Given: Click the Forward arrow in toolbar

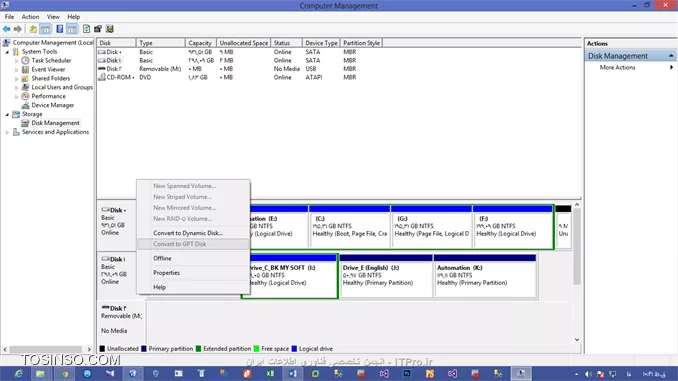Looking at the screenshot, I should [x=18, y=29].
